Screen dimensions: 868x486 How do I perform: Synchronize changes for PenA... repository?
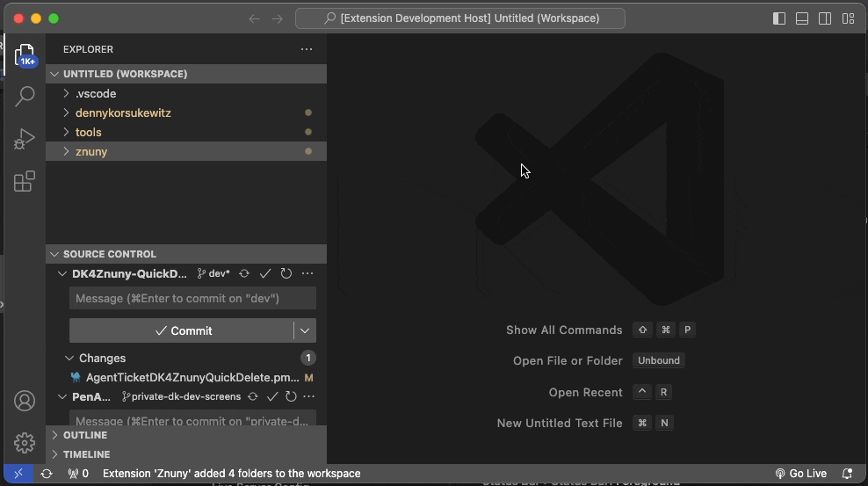pos(253,397)
